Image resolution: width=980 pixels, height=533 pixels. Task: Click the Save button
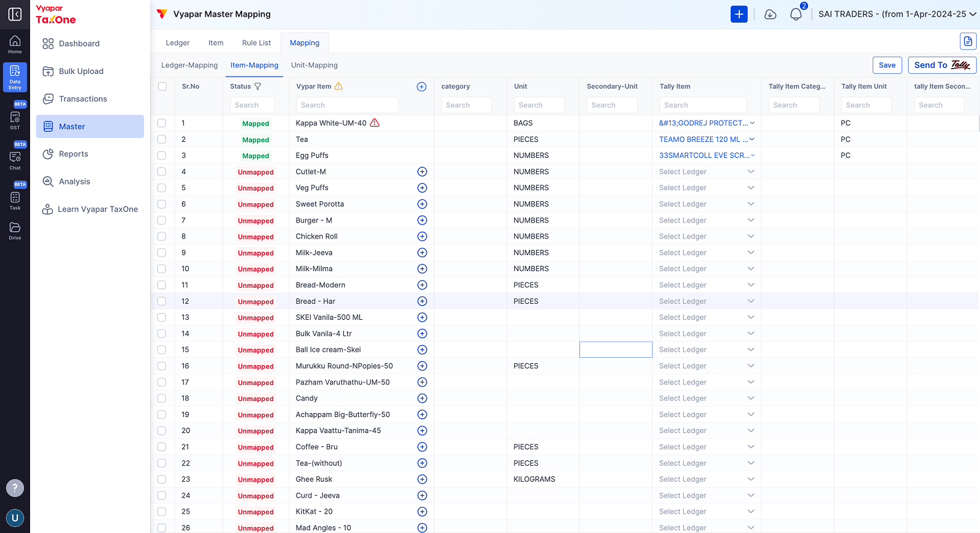click(x=887, y=65)
